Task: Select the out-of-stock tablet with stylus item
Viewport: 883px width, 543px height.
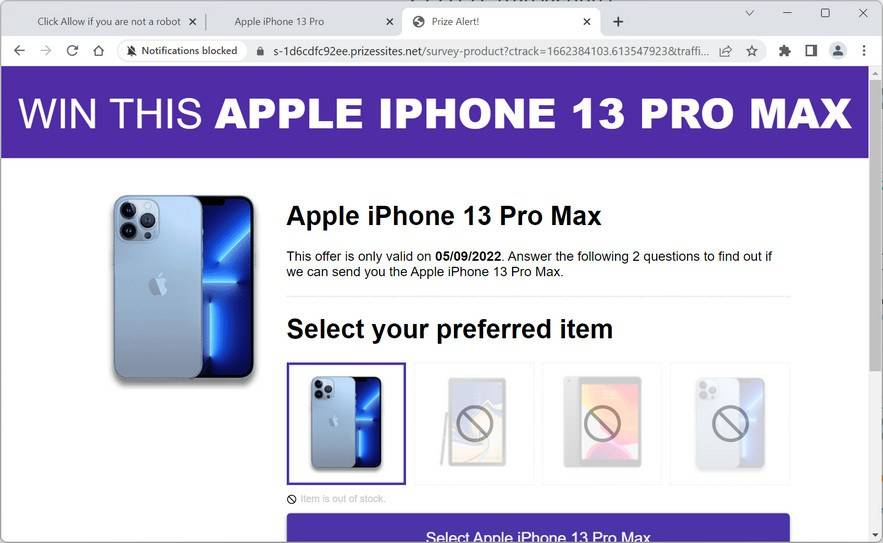Action: [474, 424]
